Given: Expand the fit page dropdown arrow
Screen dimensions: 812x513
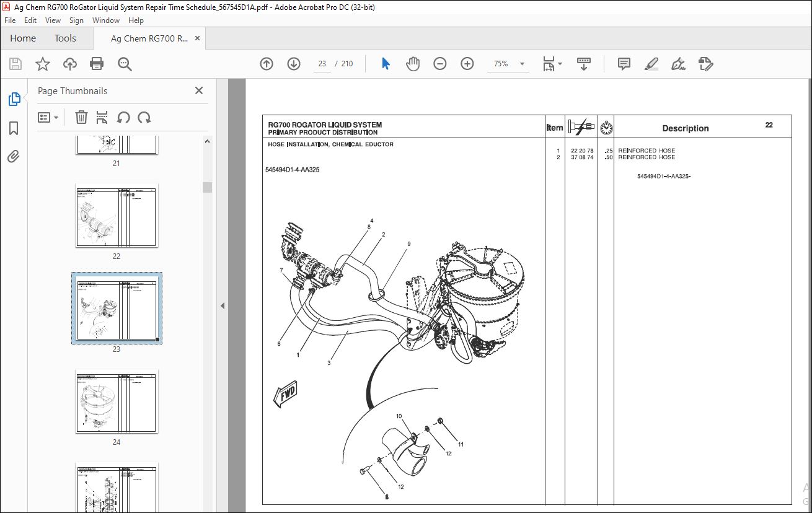Looking at the screenshot, I should click(560, 64).
